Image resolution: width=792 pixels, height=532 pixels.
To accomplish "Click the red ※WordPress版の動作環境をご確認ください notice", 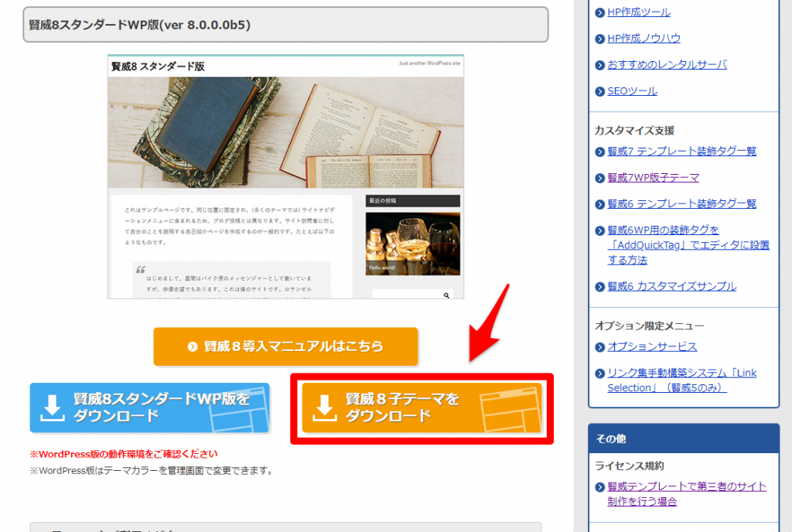I will (x=124, y=454).
